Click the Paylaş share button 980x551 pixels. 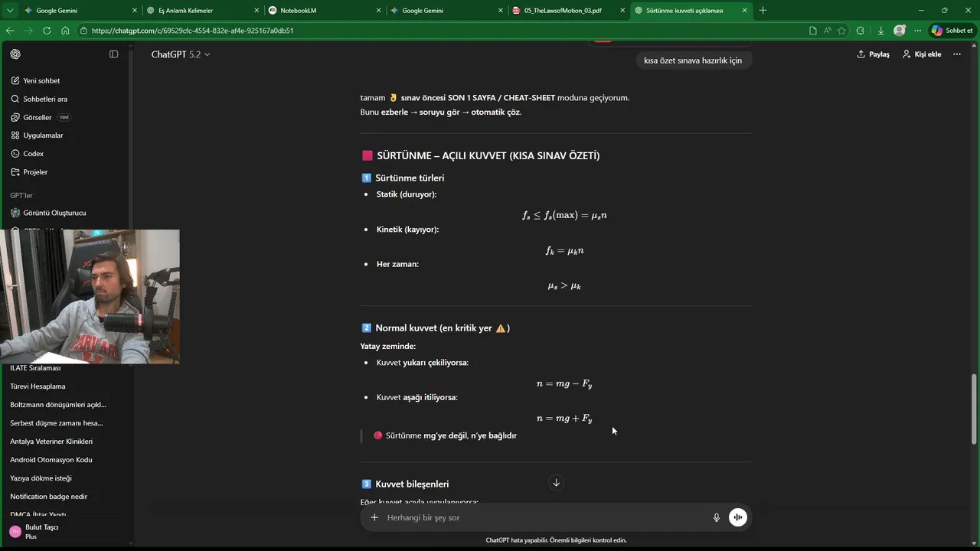874,54
